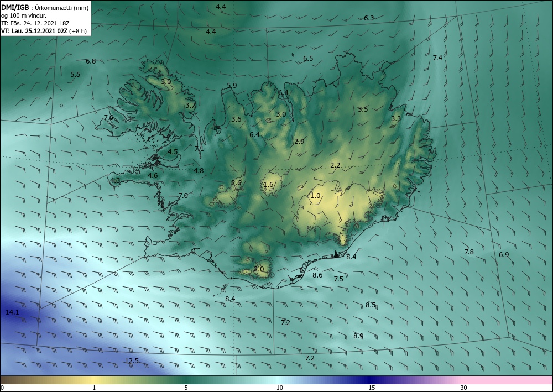Click the 2.6 value on the map

point(236,182)
